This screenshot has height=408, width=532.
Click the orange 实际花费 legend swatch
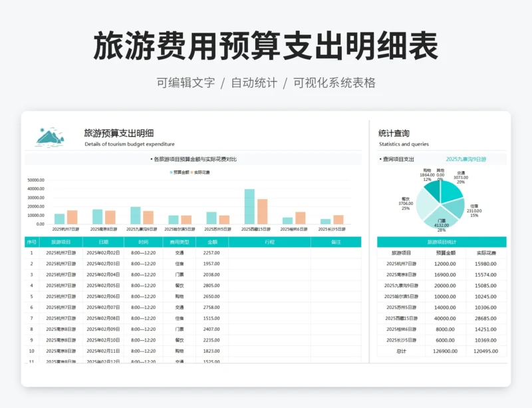coord(192,172)
